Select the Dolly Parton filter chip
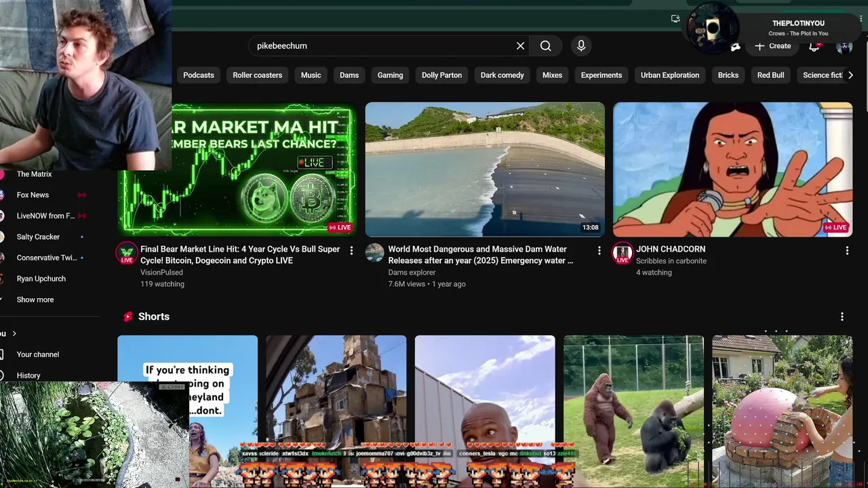The height and width of the screenshot is (488, 868). [x=441, y=75]
